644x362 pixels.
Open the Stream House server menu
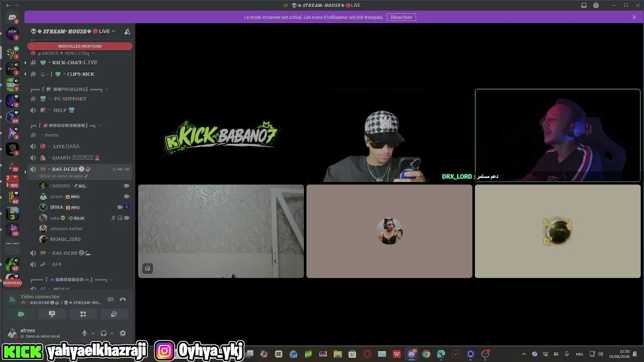click(73, 31)
